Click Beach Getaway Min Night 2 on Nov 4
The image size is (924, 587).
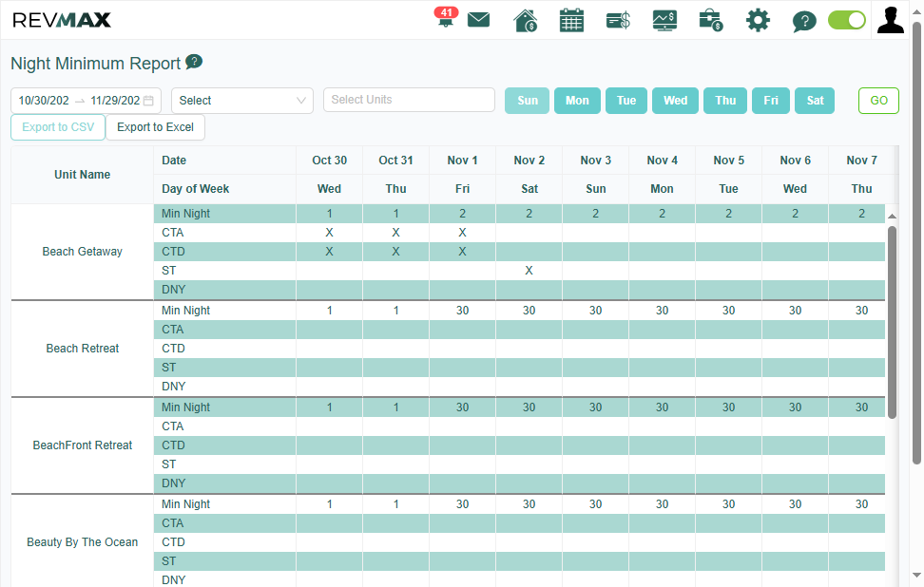(x=663, y=214)
